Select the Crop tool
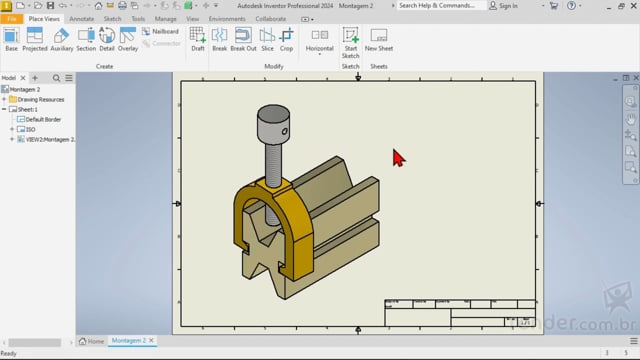The width and height of the screenshot is (640, 360). coord(286,39)
